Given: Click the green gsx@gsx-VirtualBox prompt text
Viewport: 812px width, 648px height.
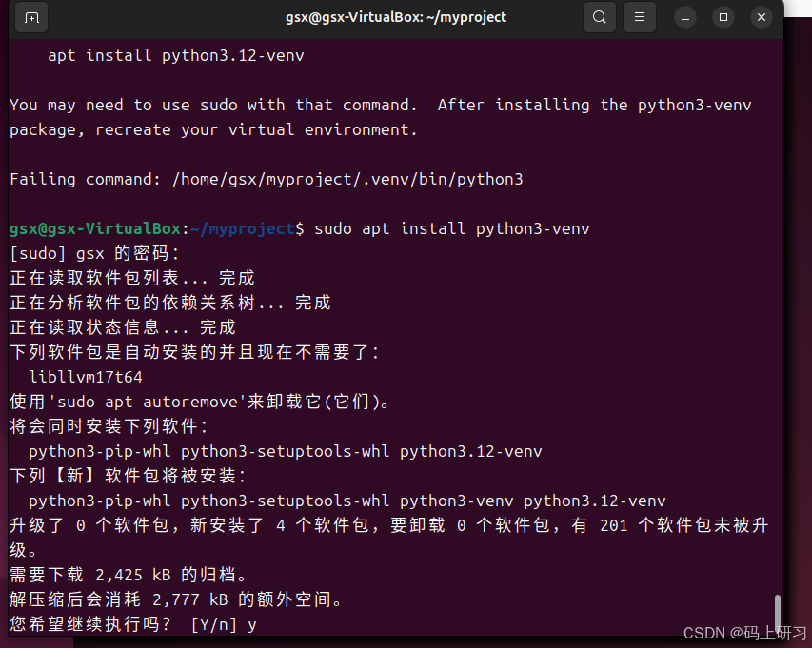Looking at the screenshot, I should tap(94, 228).
